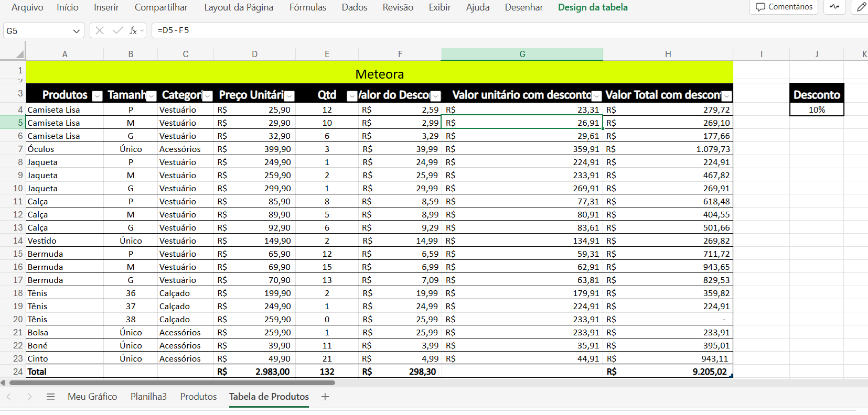Add a new sheet with plus icon
Viewport: 868px width, 415px height.
[325, 397]
